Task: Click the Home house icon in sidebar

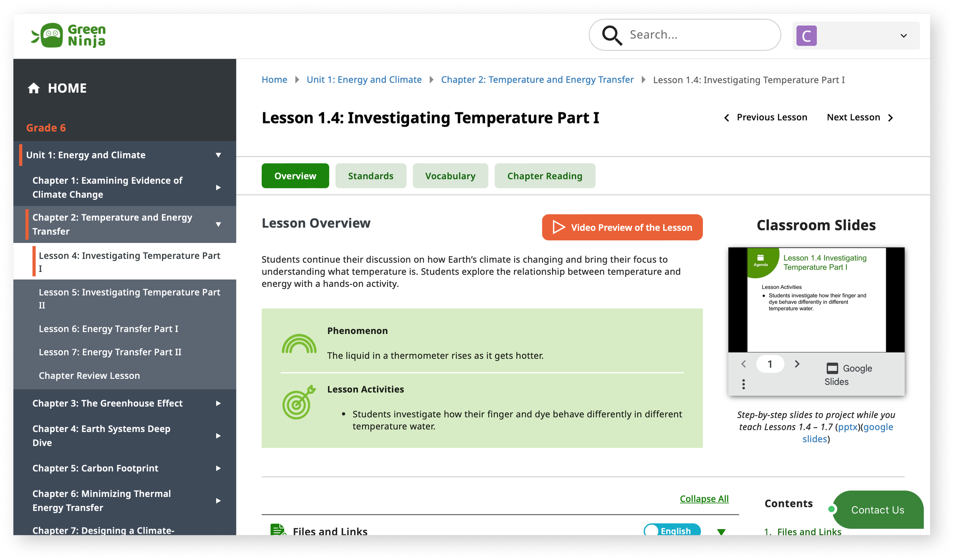Action: click(34, 88)
